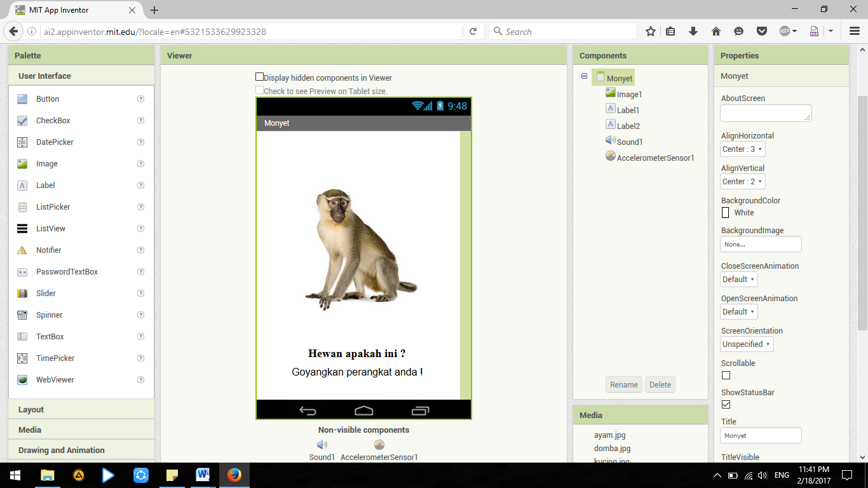868x488 pixels.
Task: Pick the ListPicker palette icon
Action: click(22, 207)
